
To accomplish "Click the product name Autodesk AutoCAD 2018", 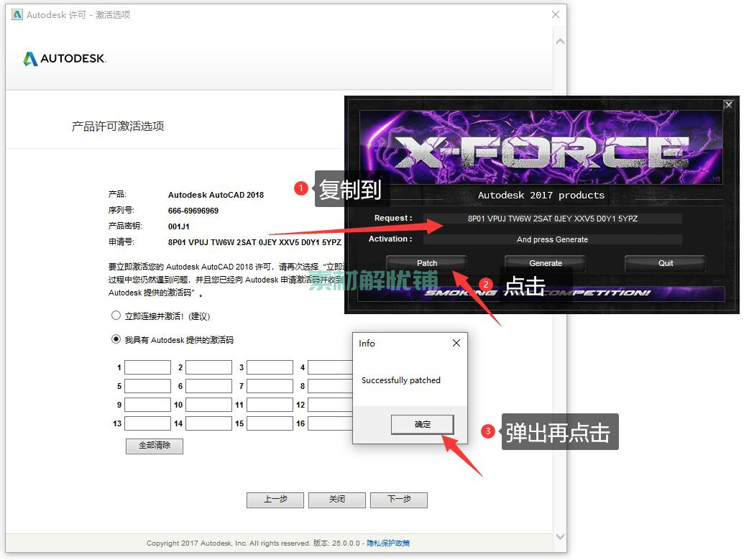I will pos(216,195).
